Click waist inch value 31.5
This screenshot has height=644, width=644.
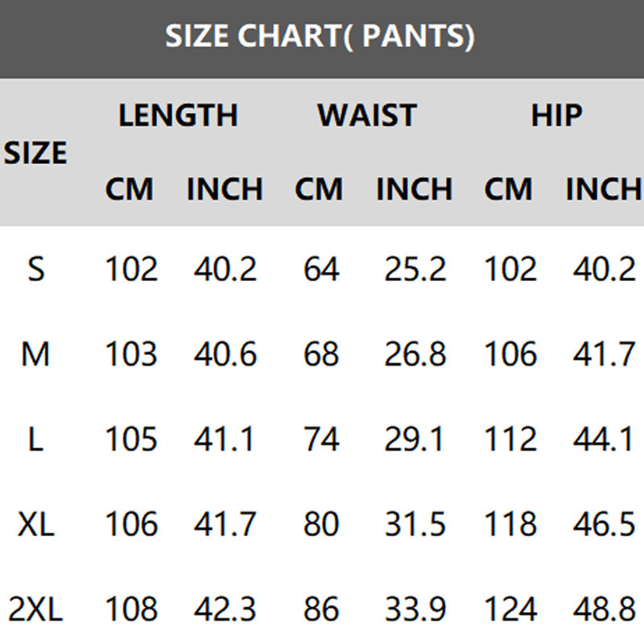pos(415,525)
